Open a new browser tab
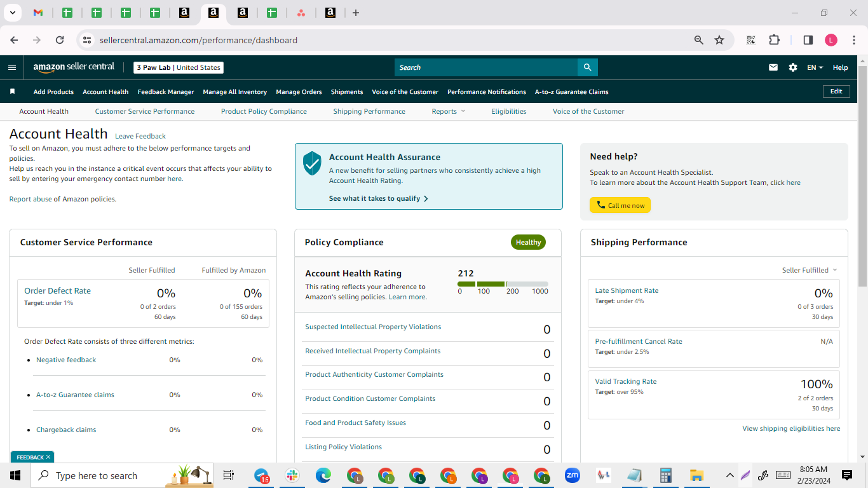This screenshot has width=868, height=488. coord(356,13)
